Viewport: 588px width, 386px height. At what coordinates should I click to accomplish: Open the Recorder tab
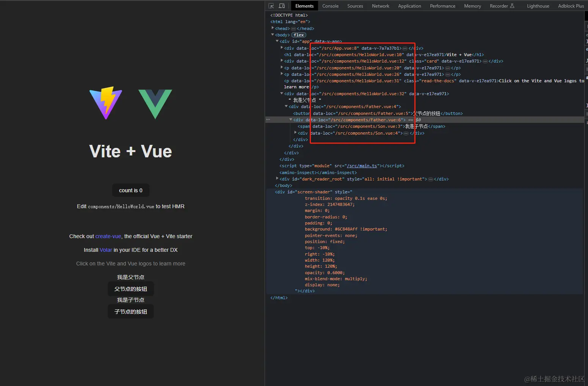click(502, 6)
